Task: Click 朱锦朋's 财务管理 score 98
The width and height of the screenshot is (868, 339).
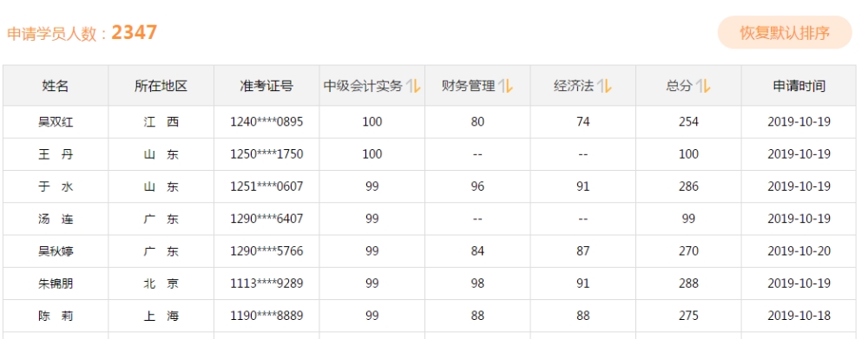Action: point(477,284)
